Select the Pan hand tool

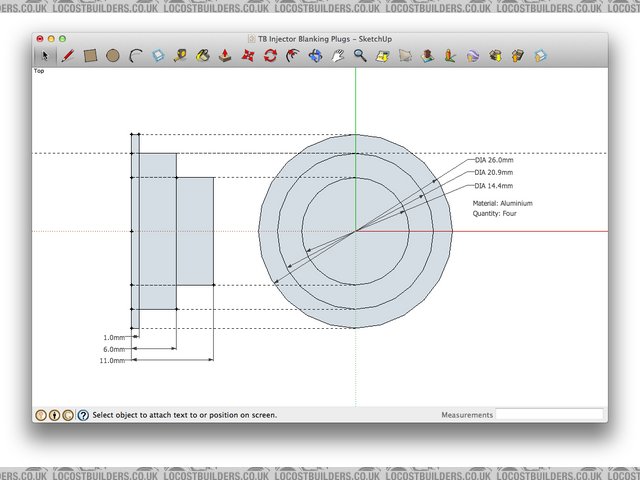tap(338, 56)
